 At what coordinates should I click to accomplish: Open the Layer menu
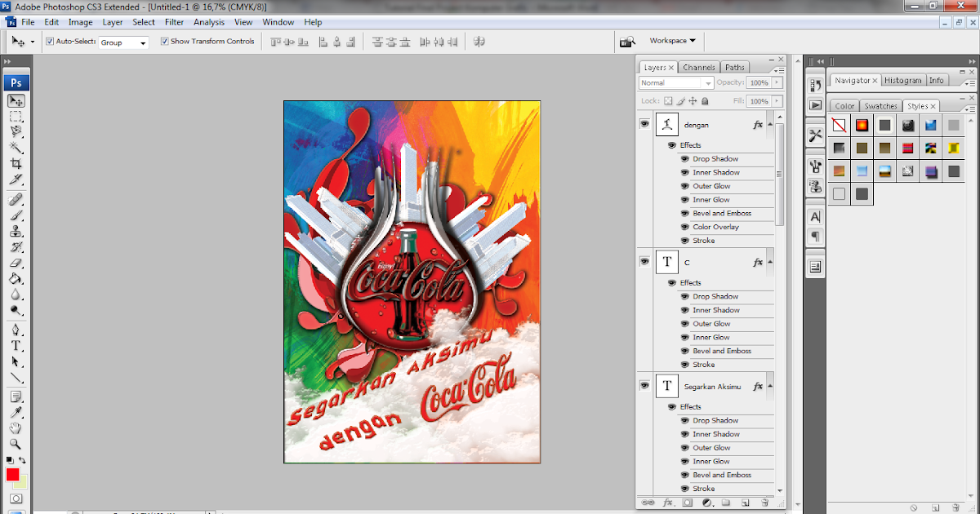[113, 22]
